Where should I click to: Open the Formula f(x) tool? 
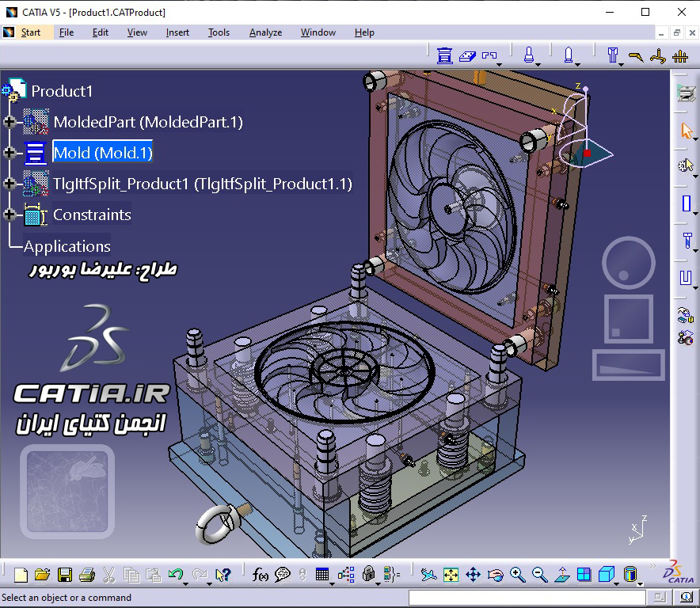[261, 575]
